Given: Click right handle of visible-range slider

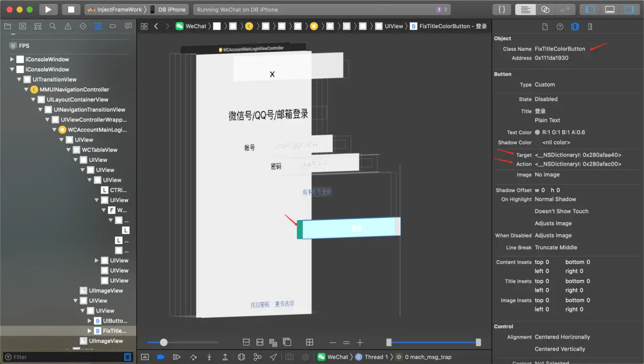Looking at the screenshot, I should (478, 342).
